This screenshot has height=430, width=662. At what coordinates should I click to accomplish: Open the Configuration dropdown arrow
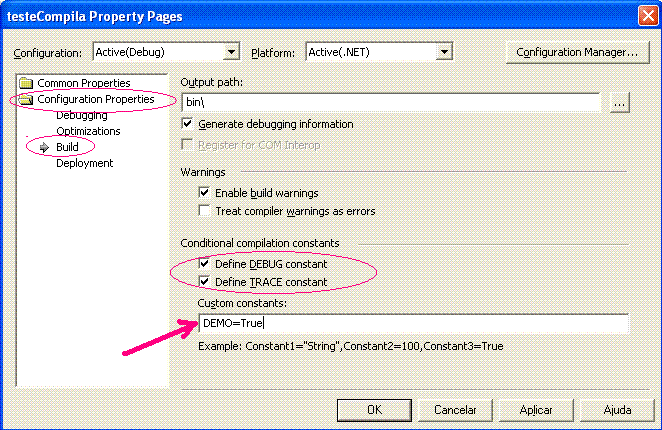(x=231, y=52)
